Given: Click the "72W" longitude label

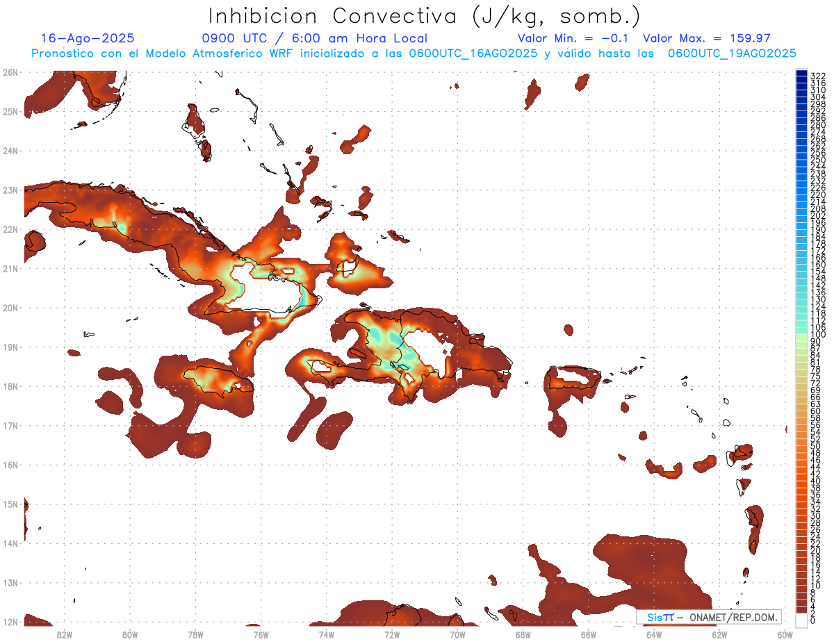Looking at the screenshot, I should pyautogui.click(x=391, y=634).
